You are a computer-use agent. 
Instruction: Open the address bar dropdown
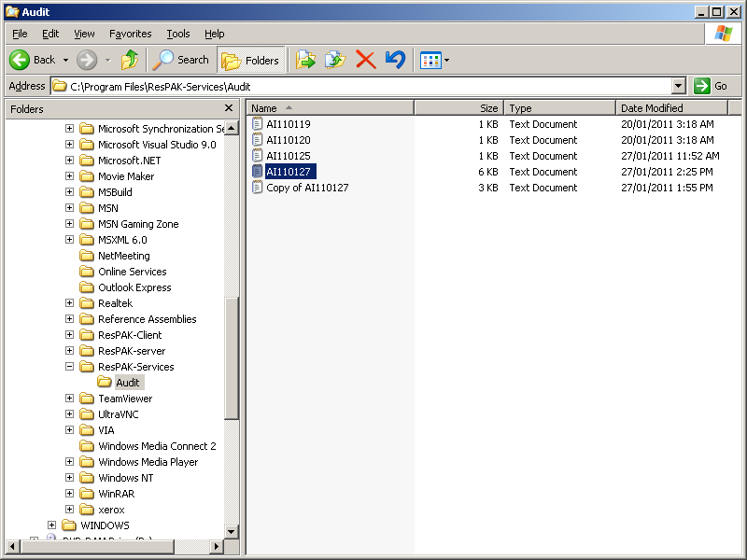pos(679,86)
